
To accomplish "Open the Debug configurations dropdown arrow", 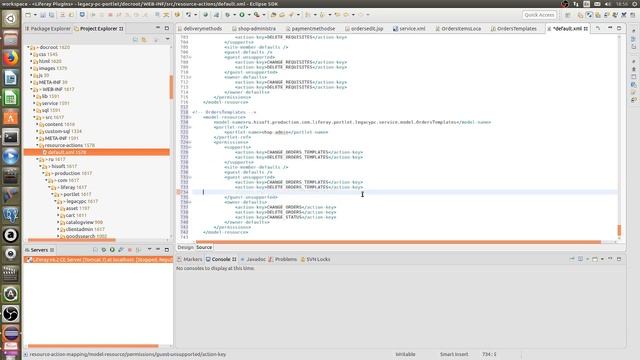I will point(234,15).
